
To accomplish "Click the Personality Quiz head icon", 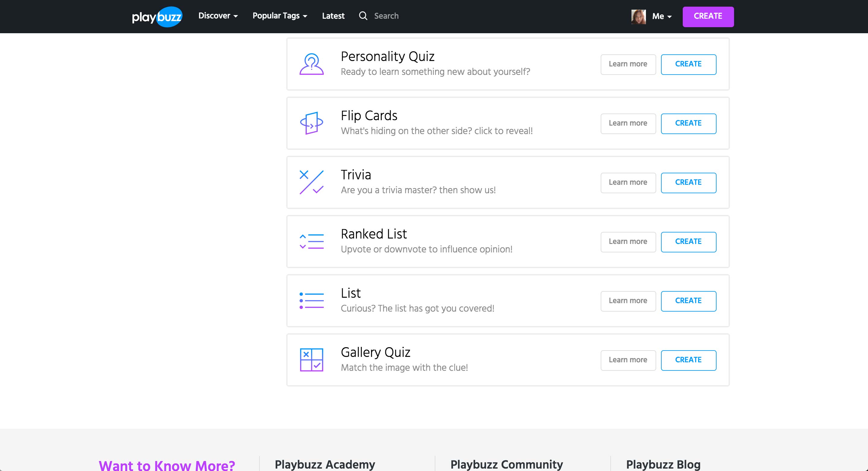I will pos(311,64).
